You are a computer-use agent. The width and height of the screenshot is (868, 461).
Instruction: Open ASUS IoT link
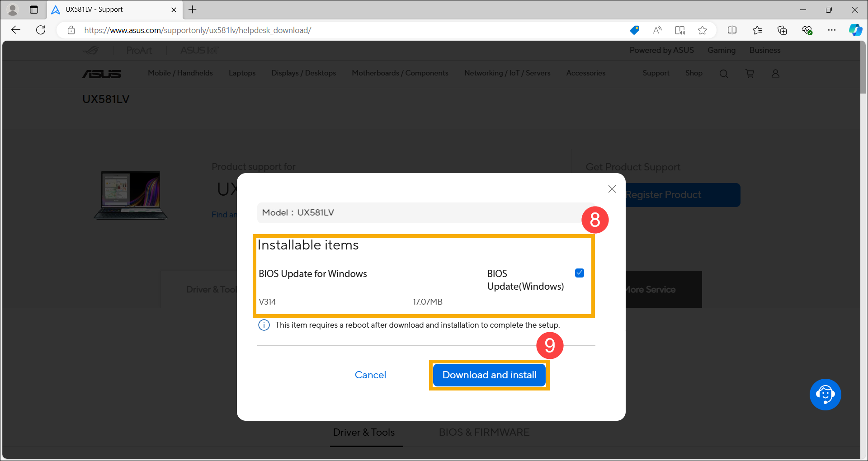pyautogui.click(x=199, y=50)
